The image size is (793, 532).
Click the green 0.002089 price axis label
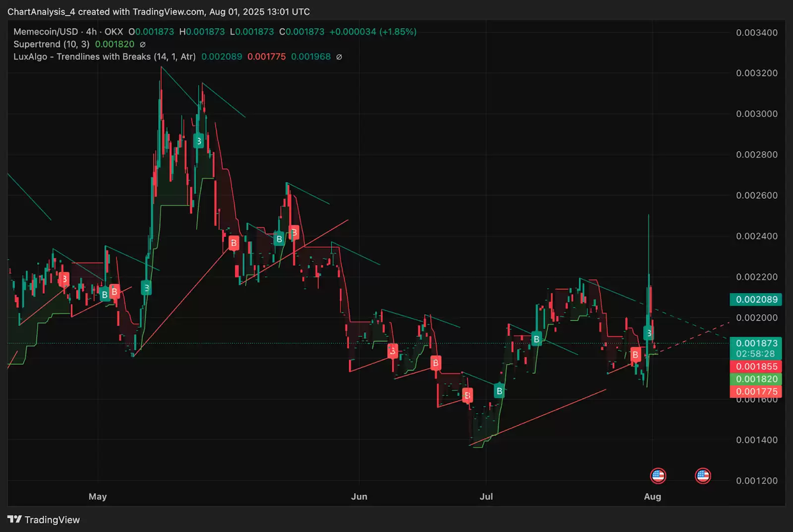point(756,299)
